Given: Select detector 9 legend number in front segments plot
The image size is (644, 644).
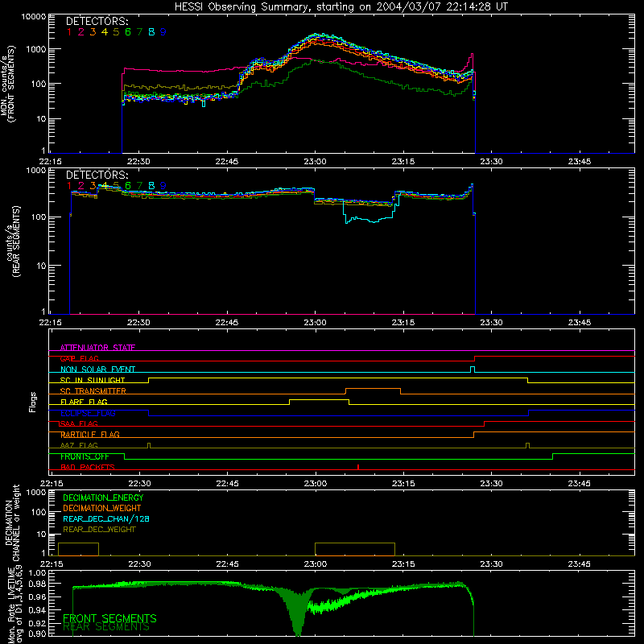Looking at the screenshot, I should coord(163,32).
